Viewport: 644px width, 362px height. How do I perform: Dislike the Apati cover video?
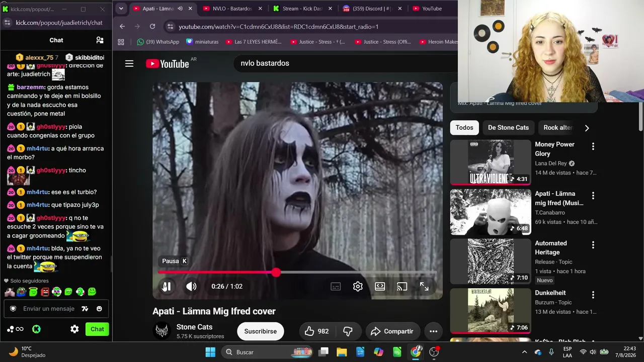(348, 331)
